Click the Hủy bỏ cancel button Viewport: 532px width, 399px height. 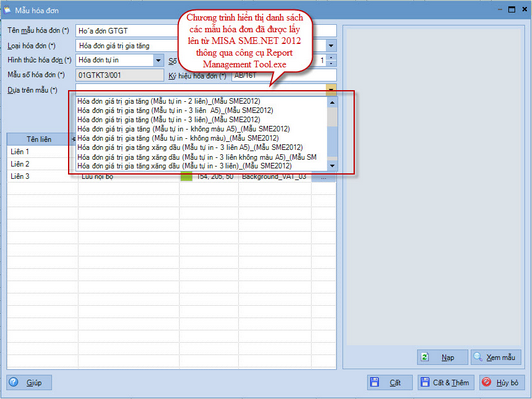[x=501, y=382]
